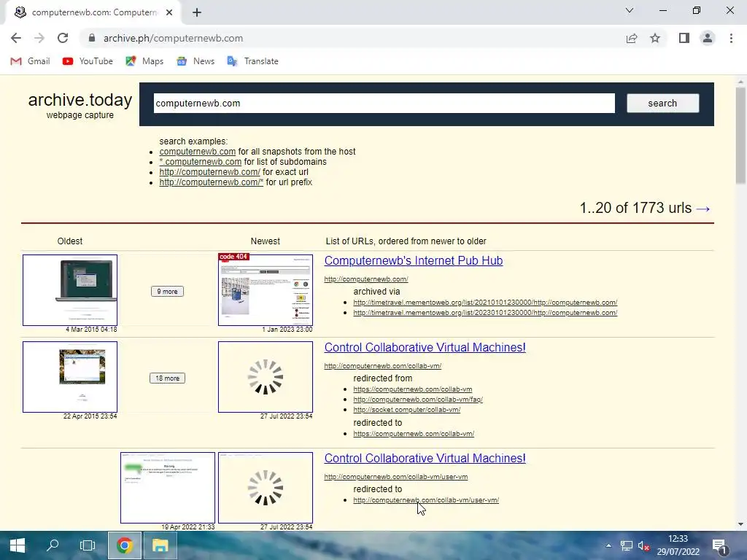Share this page icon in address bar
Image resolution: width=747 pixels, height=560 pixels.
(632, 38)
